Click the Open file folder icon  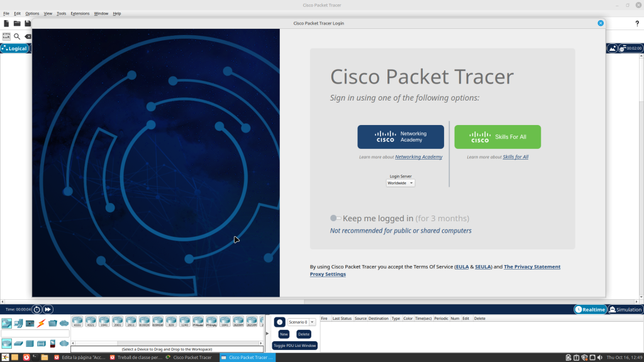pos(17,23)
